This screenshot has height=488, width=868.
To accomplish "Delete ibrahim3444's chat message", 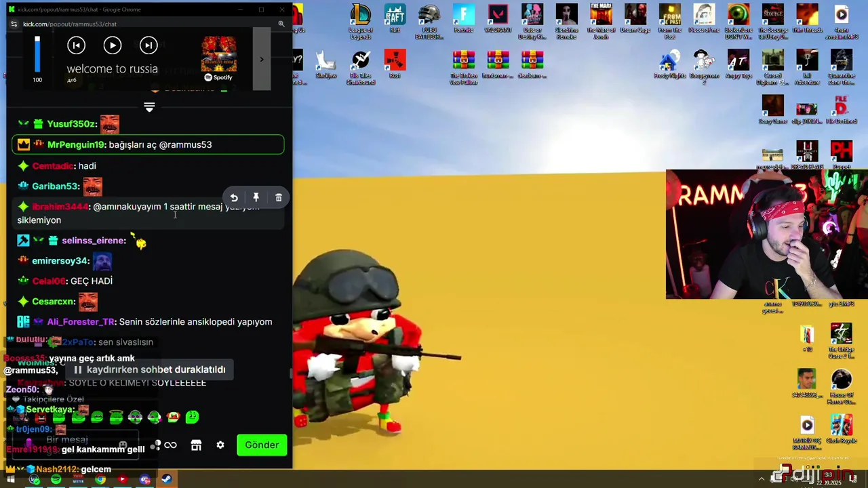I will tap(279, 198).
